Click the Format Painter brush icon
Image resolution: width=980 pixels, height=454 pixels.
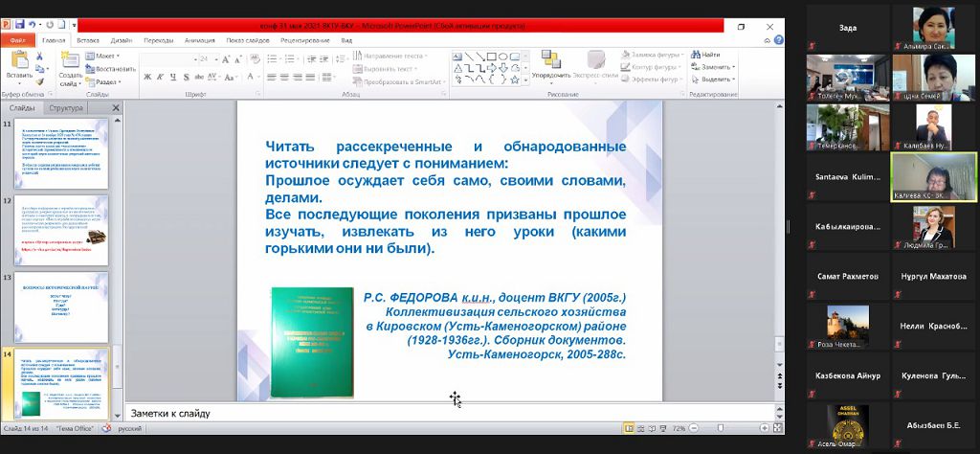[40, 80]
